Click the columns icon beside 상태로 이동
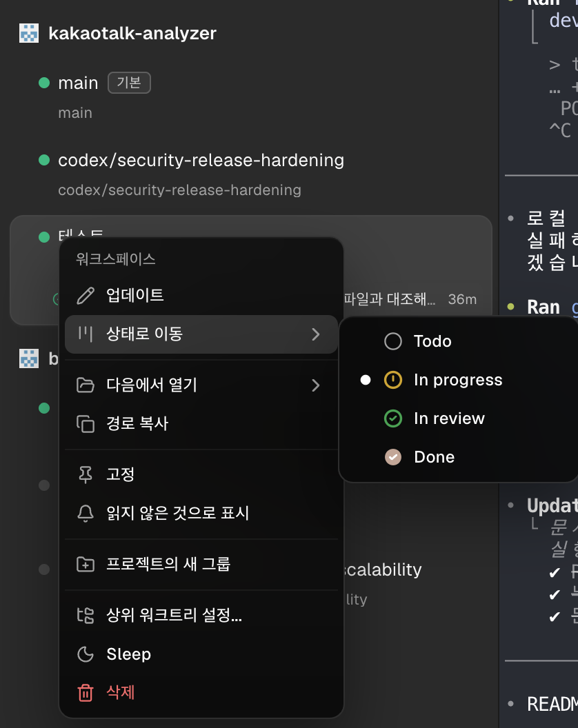This screenshot has width=578, height=728. click(x=86, y=334)
